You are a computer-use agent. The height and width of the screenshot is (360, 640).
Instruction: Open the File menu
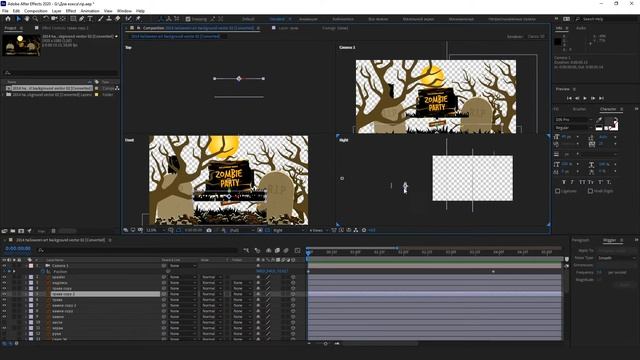click(5, 11)
